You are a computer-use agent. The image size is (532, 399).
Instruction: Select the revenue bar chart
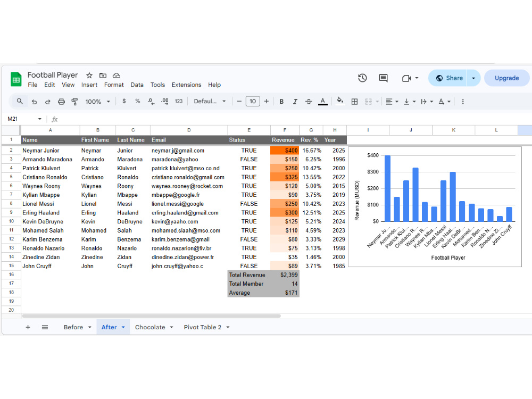tap(435, 206)
